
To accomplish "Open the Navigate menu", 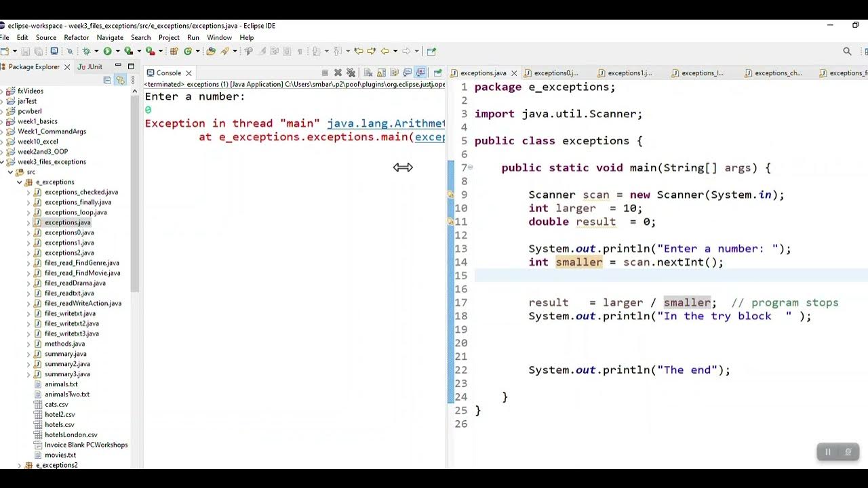I will tap(110, 38).
